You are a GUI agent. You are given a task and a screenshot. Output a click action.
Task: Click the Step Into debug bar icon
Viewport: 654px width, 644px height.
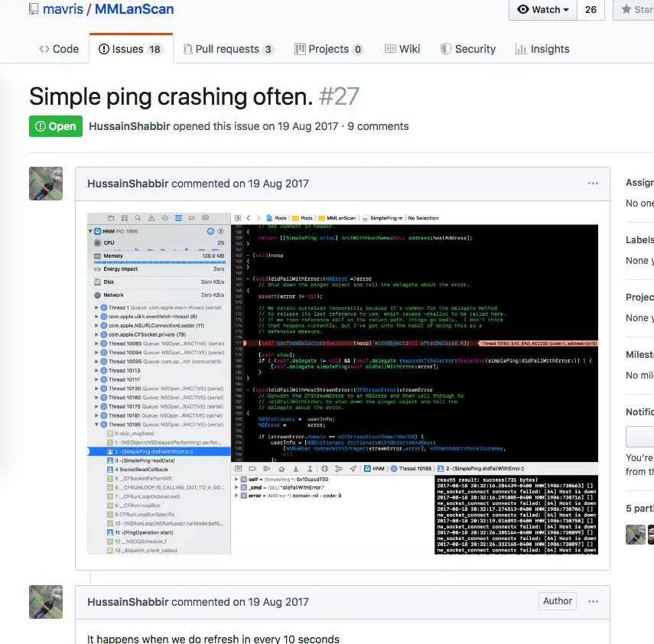(x=296, y=468)
